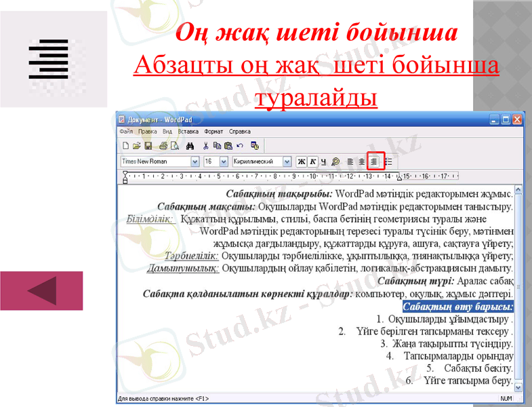Expand the Кириллический script dropdown
This screenshot has width=532, height=407.
pyautogui.click(x=287, y=161)
